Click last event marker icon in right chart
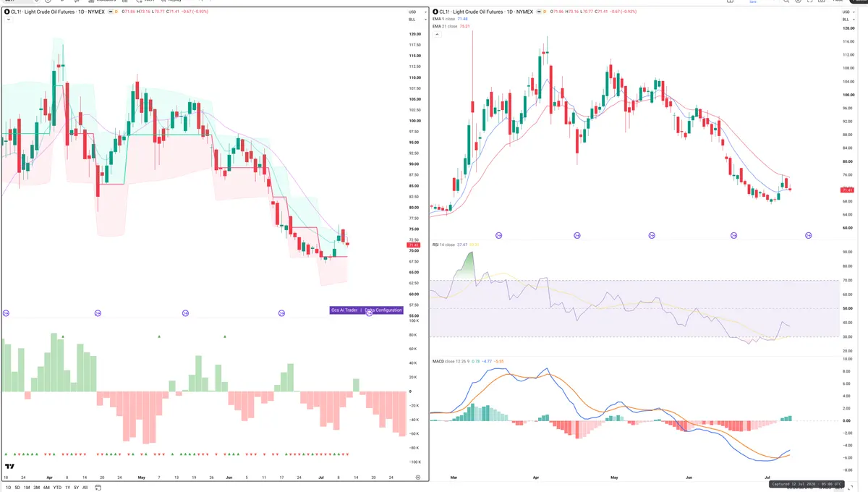This screenshot has width=868, height=492. [809, 235]
